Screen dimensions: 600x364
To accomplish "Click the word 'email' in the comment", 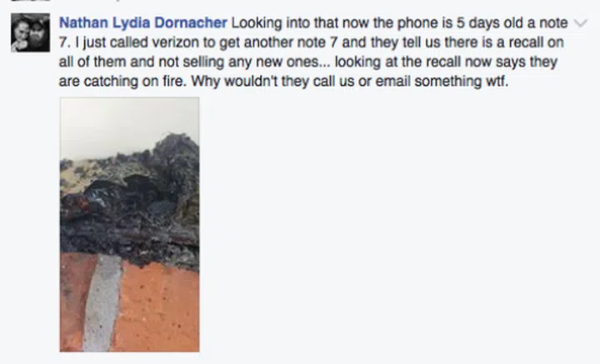I will [x=393, y=81].
